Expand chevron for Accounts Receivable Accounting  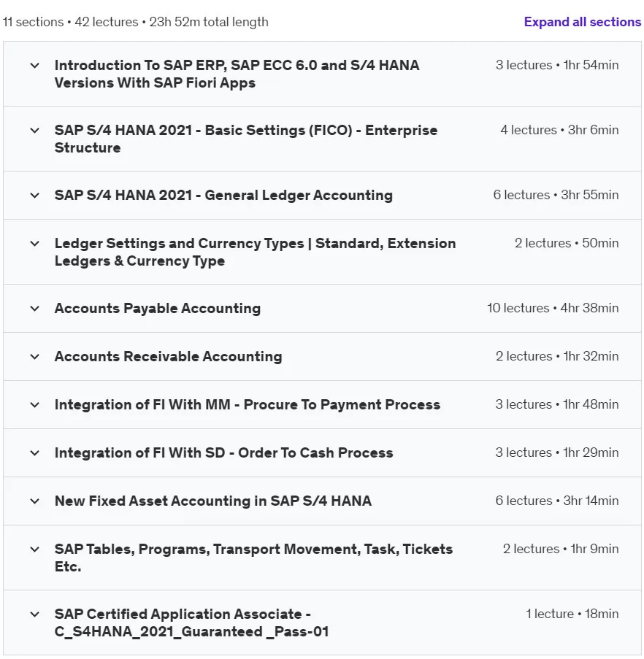(x=35, y=357)
